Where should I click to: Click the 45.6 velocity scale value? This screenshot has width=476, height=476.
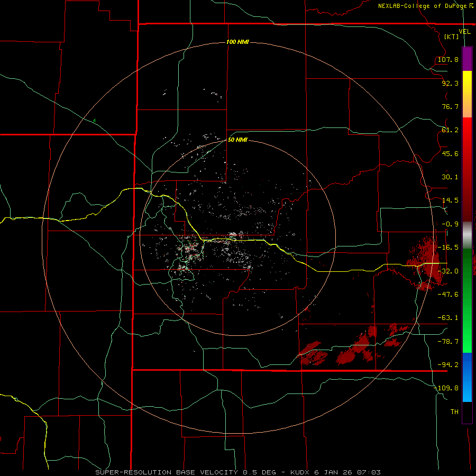[450, 153]
